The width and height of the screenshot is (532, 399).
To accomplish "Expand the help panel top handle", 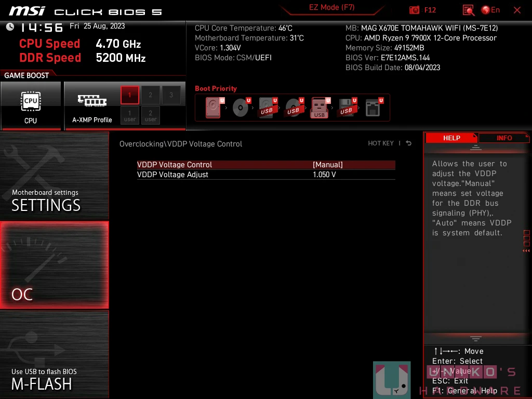I will coord(476,148).
